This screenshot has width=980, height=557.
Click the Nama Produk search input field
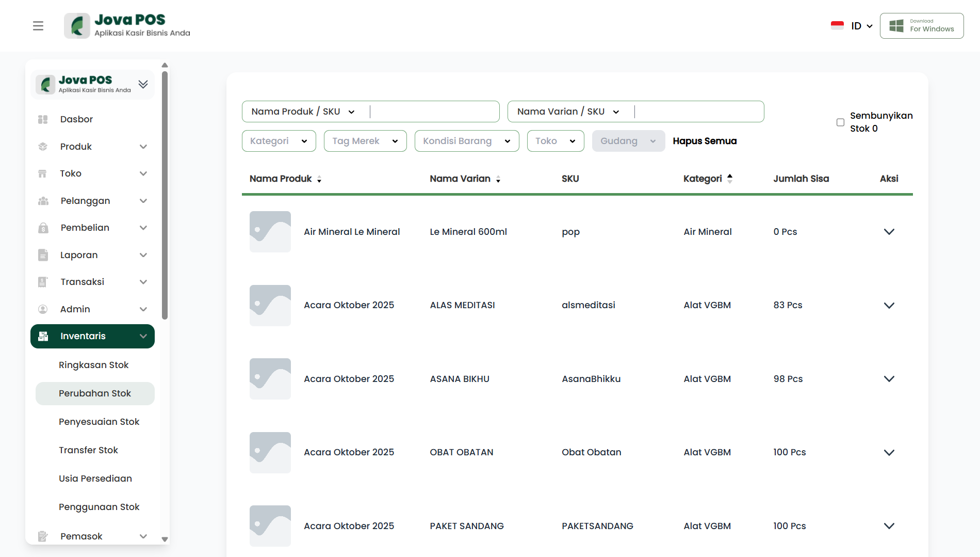coord(433,112)
